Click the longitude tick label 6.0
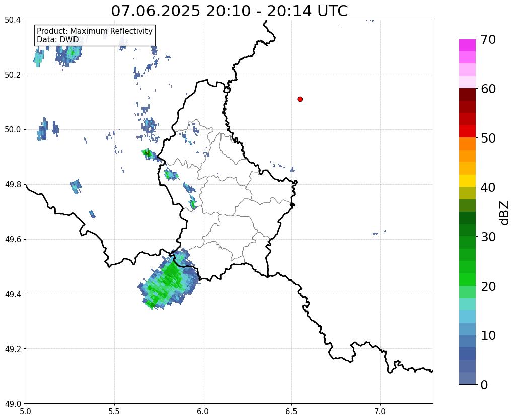The width and height of the screenshot is (515, 420). (x=203, y=412)
